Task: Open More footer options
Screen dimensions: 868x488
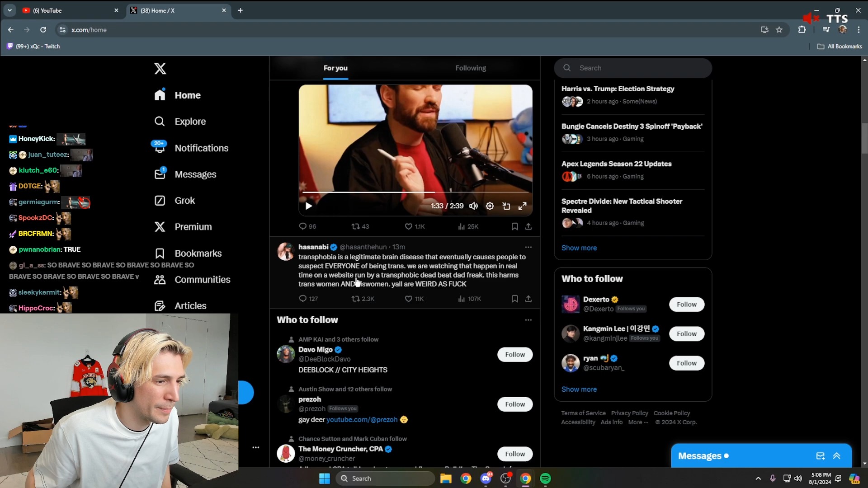Action: pyautogui.click(x=638, y=422)
